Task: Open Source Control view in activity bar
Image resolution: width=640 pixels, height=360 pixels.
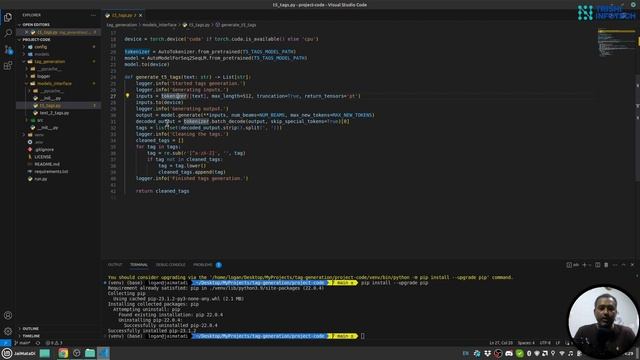Action: tap(8, 49)
